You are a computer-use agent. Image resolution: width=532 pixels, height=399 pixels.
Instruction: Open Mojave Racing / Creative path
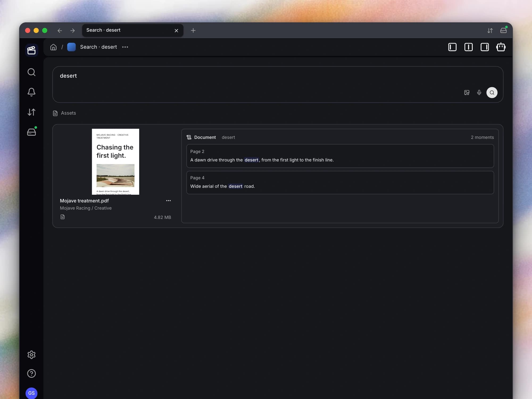pyautogui.click(x=86, y=208)
